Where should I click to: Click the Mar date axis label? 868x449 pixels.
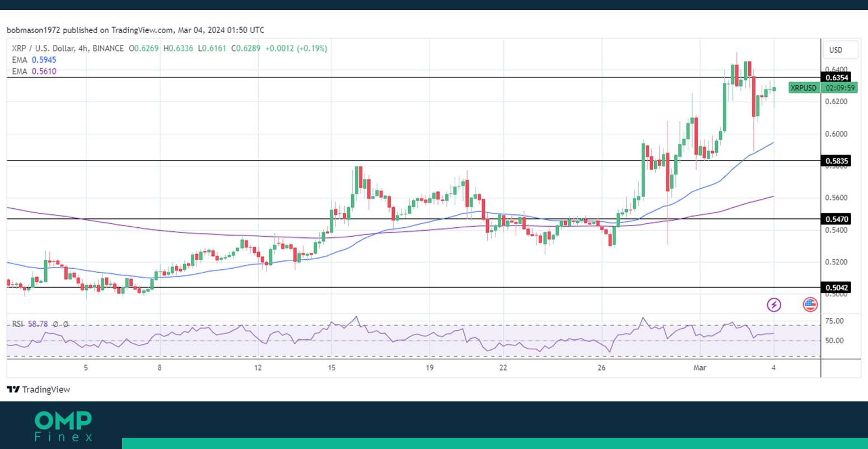coord(699,368)
